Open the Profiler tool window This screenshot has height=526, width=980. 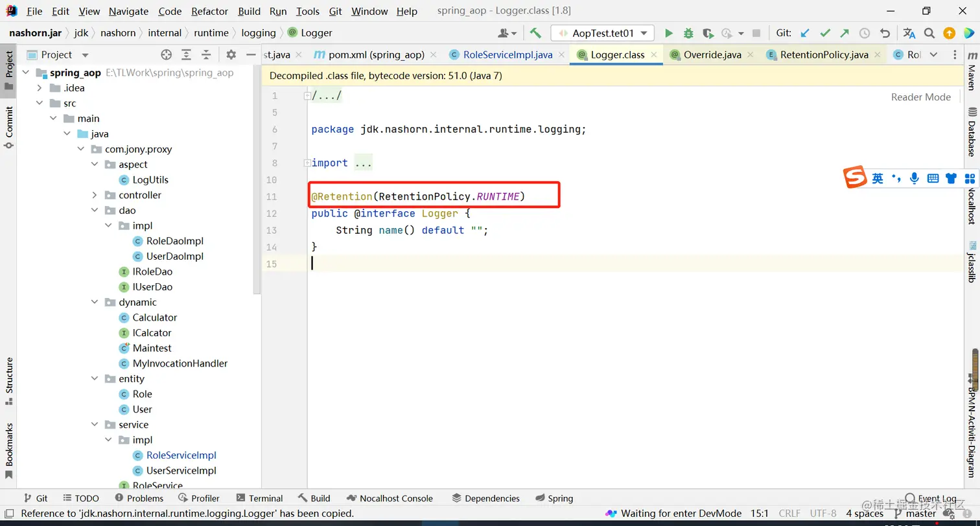(198, 498)
